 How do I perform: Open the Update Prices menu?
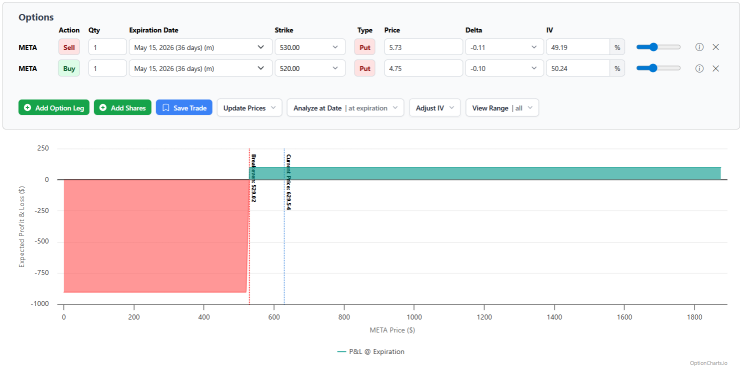(x=250, y=107)
